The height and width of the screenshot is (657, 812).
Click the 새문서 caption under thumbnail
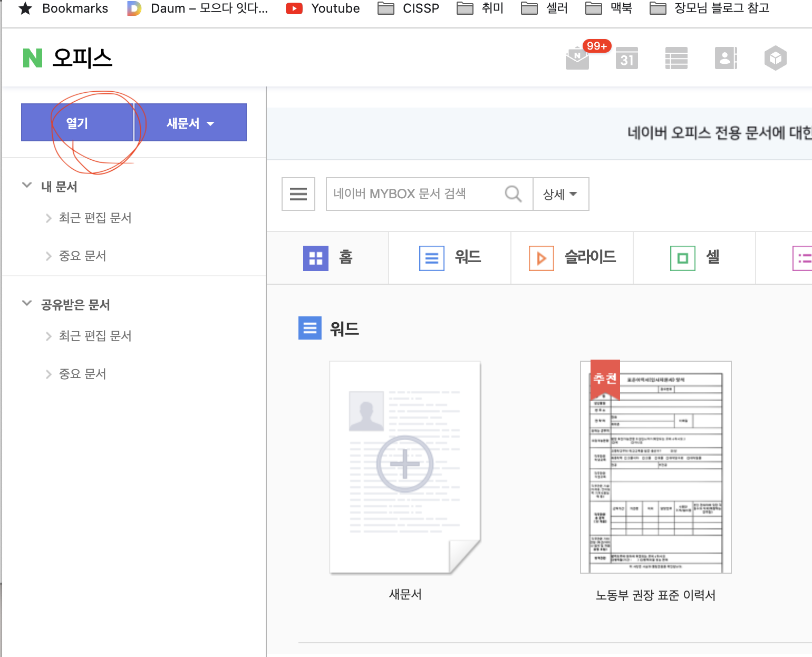405,594
